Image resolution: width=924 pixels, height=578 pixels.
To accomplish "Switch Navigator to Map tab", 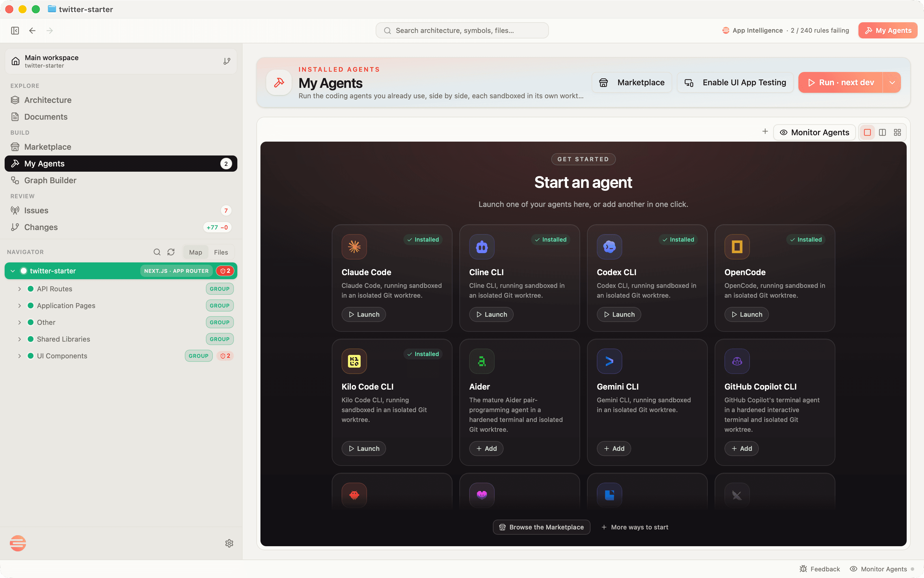I will tap(195, 252).
